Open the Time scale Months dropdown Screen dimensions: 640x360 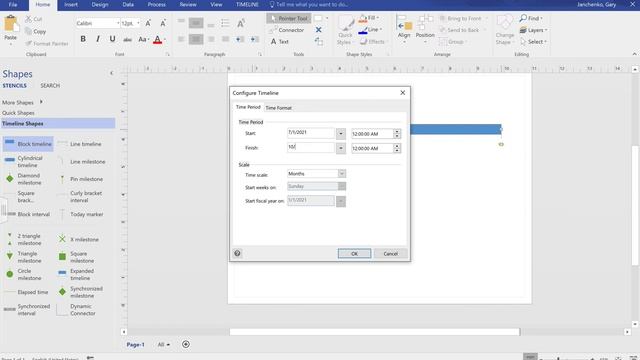click(x=342, y=174)
